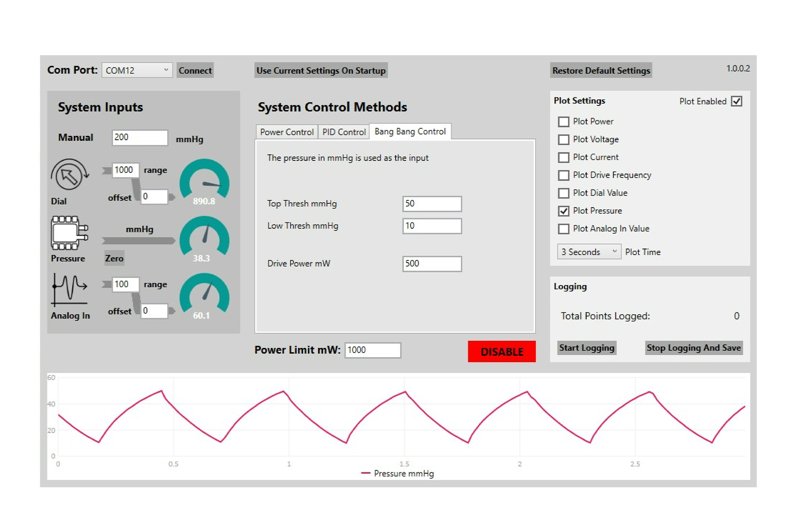Uncheck the Plot Pressure checkbox
This screenshot has height=532, width=798.
pos(564,211)
